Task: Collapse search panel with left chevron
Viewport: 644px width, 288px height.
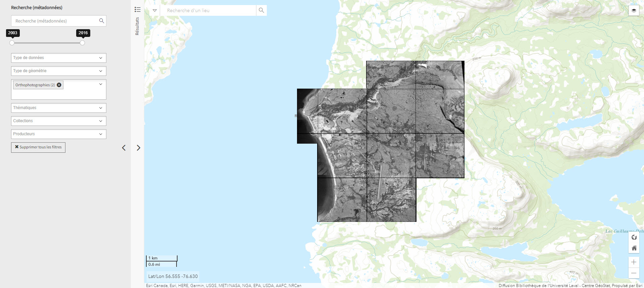Action: point(124,148)
